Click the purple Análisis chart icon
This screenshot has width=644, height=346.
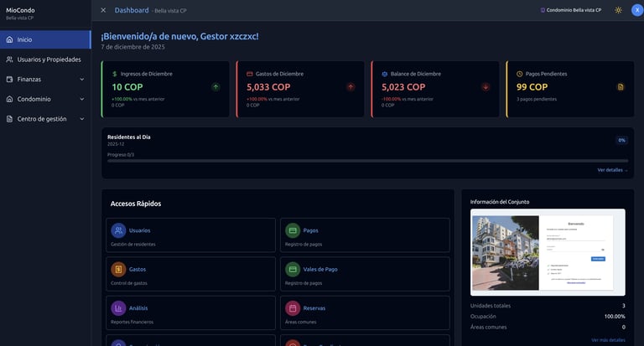[x=118, y=308]
